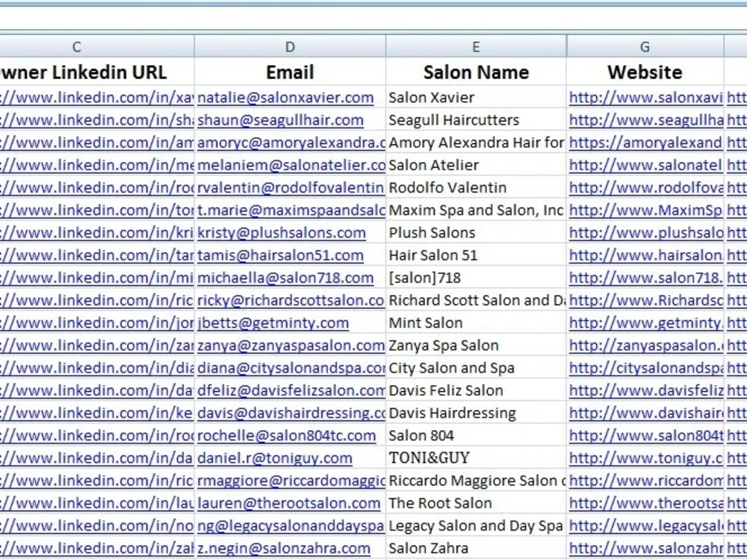Screen dimensions: 747x560
Task: Select the Rodolfo Valentin salon name cell
Action: (476, 187)
